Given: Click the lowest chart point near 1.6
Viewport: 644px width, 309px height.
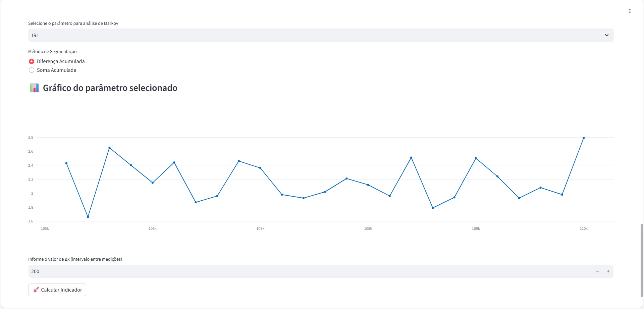Looking at the screenshot, I should coord(88,217).
